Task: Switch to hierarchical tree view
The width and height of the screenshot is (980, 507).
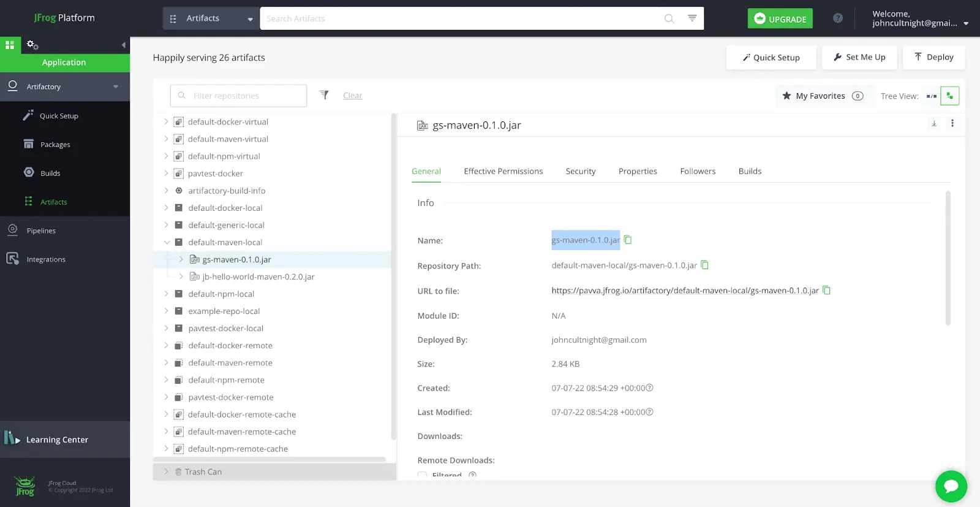Action: (950, 96)
